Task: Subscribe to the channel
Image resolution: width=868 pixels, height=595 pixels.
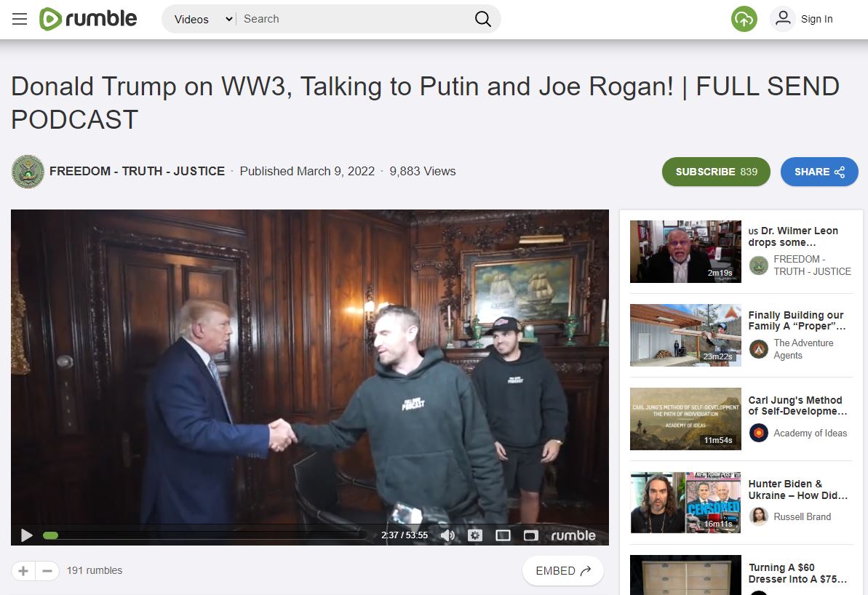Action: click(x=716, y=172)
